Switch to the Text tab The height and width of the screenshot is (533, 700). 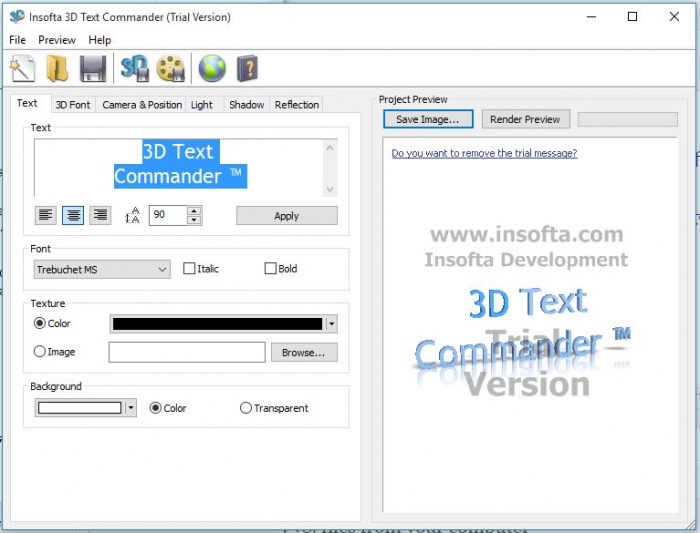(x=27, y=104)
